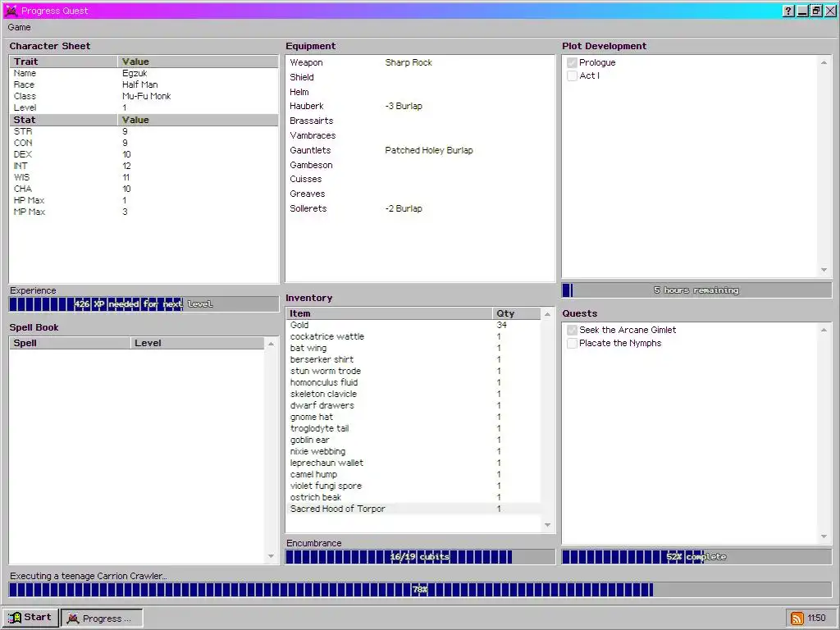Click Inventory scroll up arrow

click(547, 314)
